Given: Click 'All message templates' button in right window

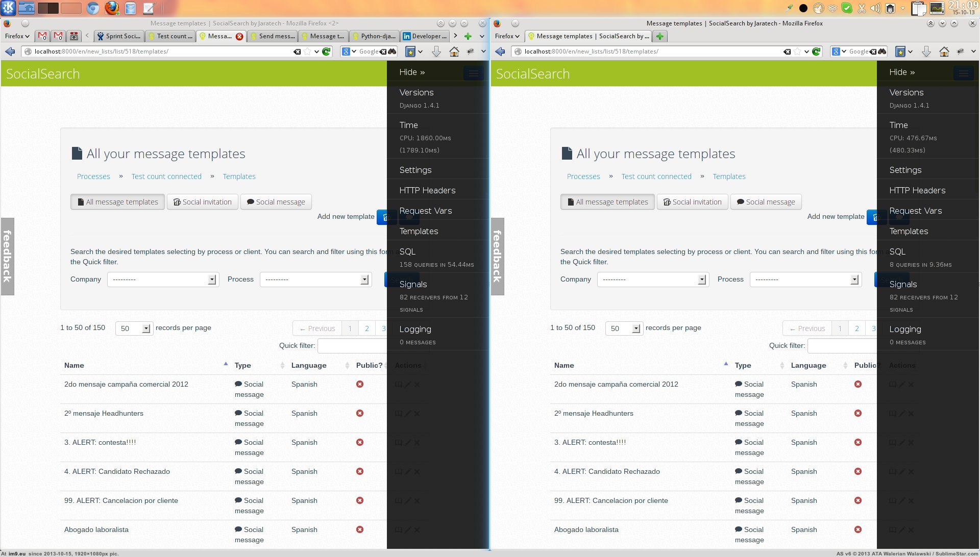Looking at the screenshot, I should coord(607,202).
